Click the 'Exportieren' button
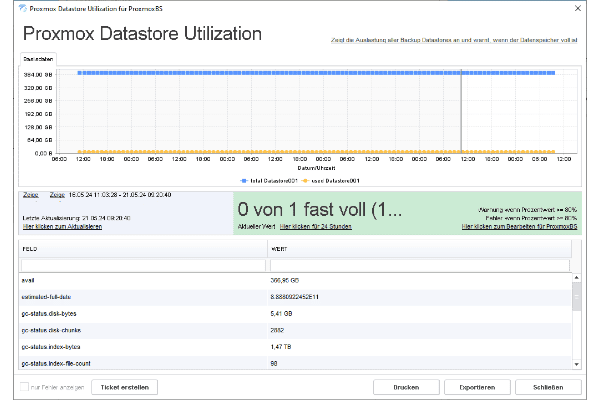The width and height of the screenshot is (600, 400). coord(477,387)
